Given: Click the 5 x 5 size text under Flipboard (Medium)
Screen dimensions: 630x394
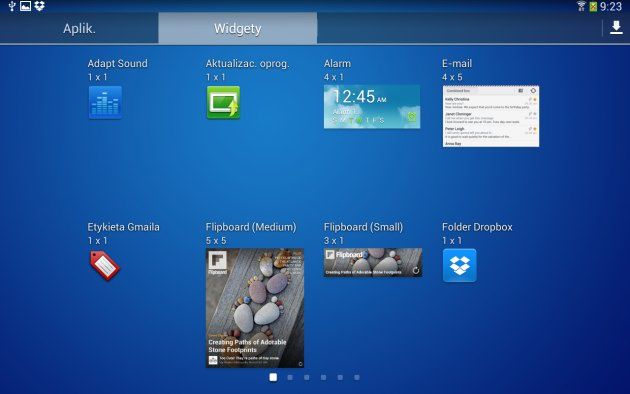Looking at the screenshot, I should click(x=216, y=241).
